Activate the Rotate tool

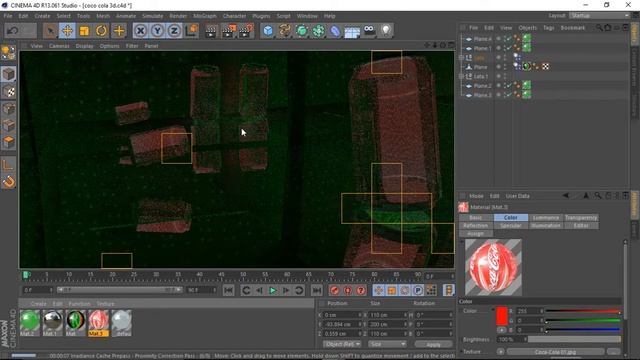[x=102, y=31]
